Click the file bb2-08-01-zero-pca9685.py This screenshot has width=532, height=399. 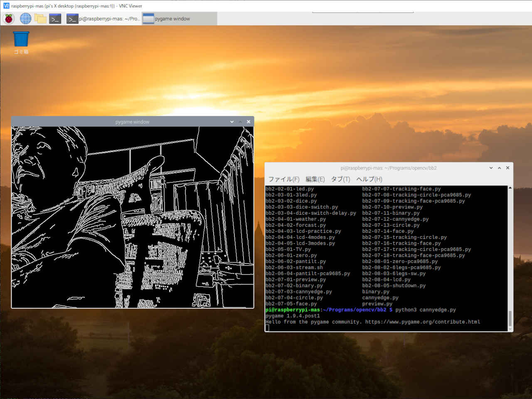(400, 261)
